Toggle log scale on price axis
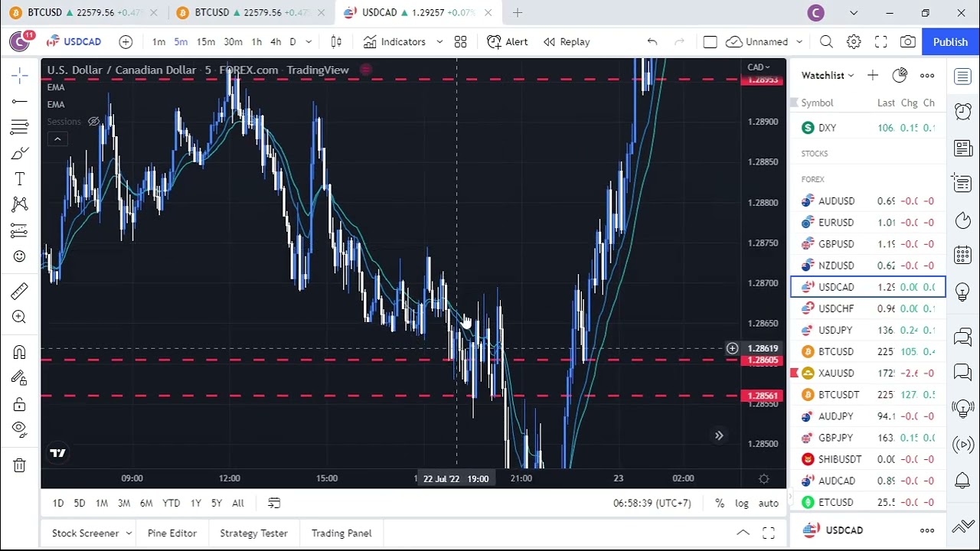This screenshot has width=980, height=551. click(x=742, y=504)
